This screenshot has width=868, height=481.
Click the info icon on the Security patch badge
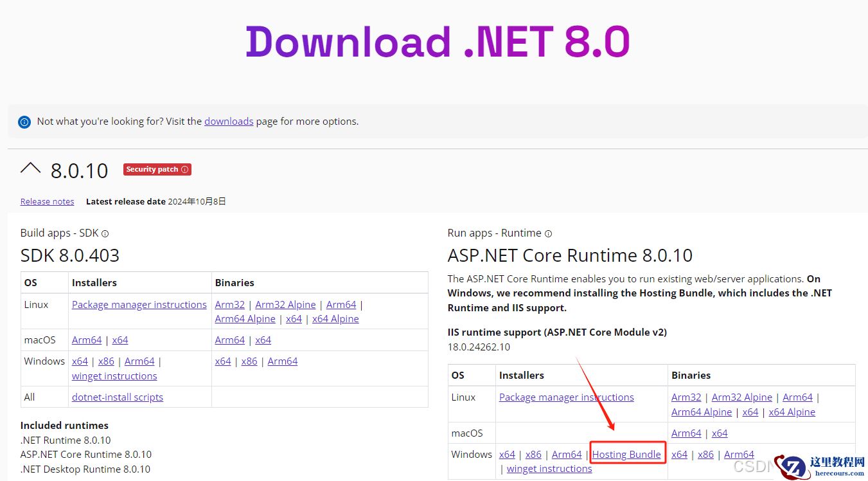[185, 169]
